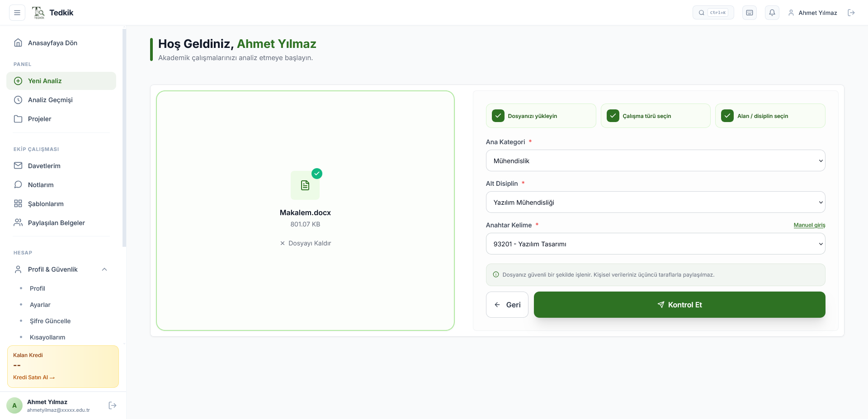Click the Kalan Kredi card
Screen dimensions: 868x419
tap(63, 367)
